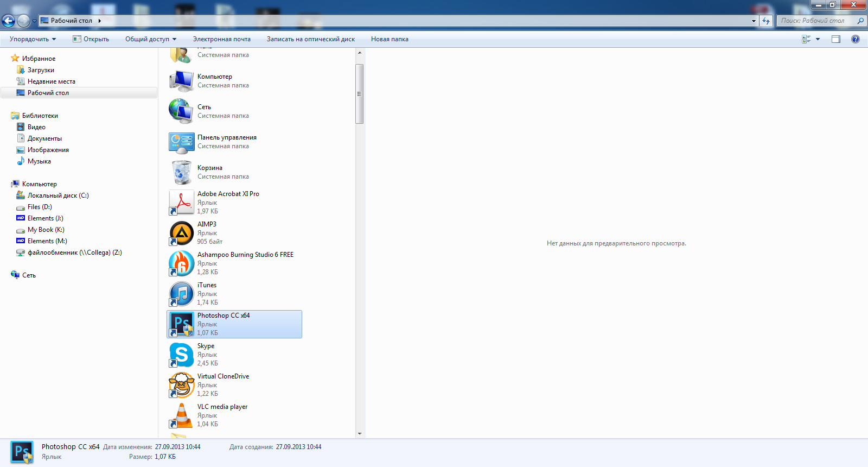Select the Ashampoo Burning Studio 6 icon
Viewport: 868px width, 467px height.
pos(182,263)
